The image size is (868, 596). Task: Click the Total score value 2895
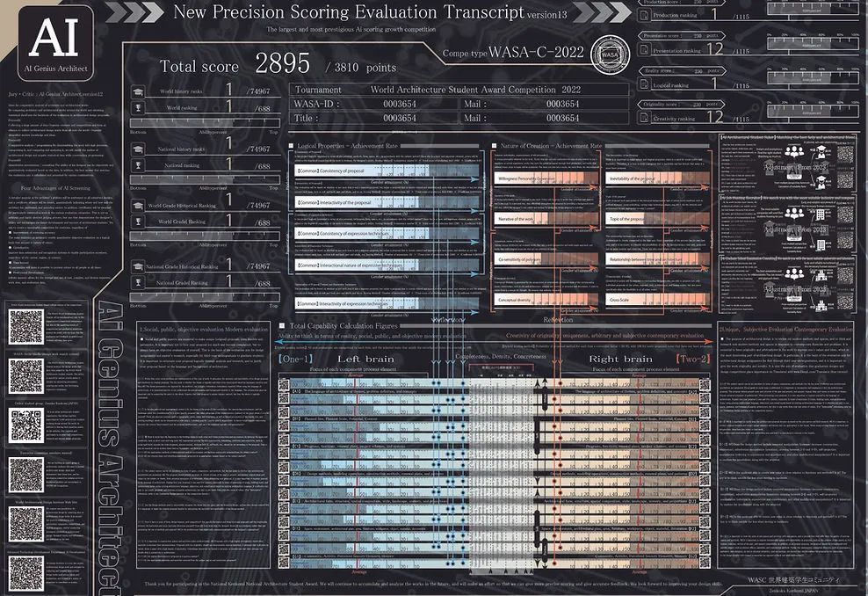point(282,63)
